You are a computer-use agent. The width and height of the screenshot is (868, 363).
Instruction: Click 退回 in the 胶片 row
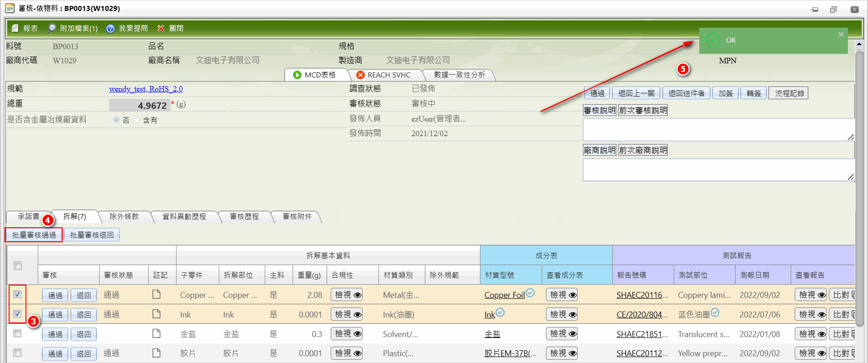point(84,354)
